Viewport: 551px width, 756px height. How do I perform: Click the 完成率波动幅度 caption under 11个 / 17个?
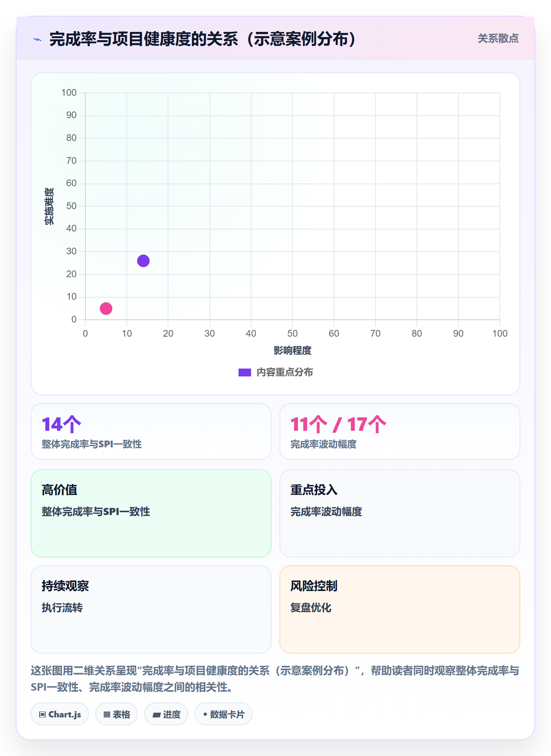324,444
